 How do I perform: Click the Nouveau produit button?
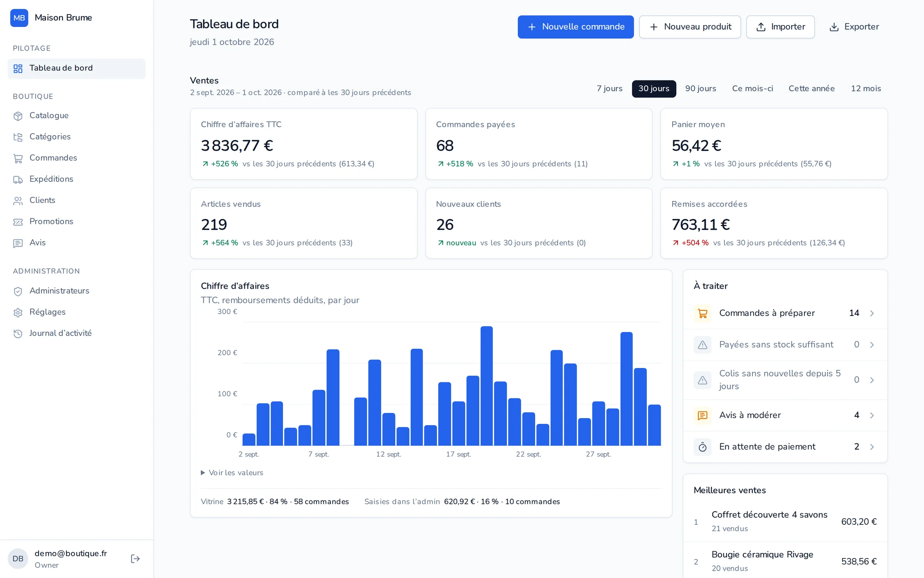690,27
